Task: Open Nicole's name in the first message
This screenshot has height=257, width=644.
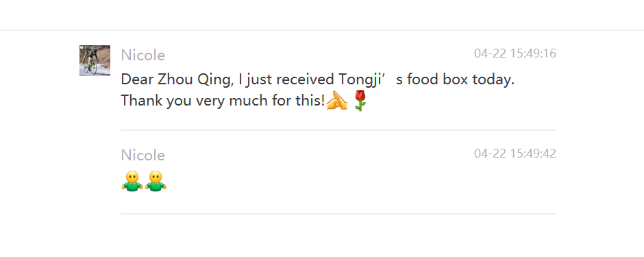Action: 143,55
